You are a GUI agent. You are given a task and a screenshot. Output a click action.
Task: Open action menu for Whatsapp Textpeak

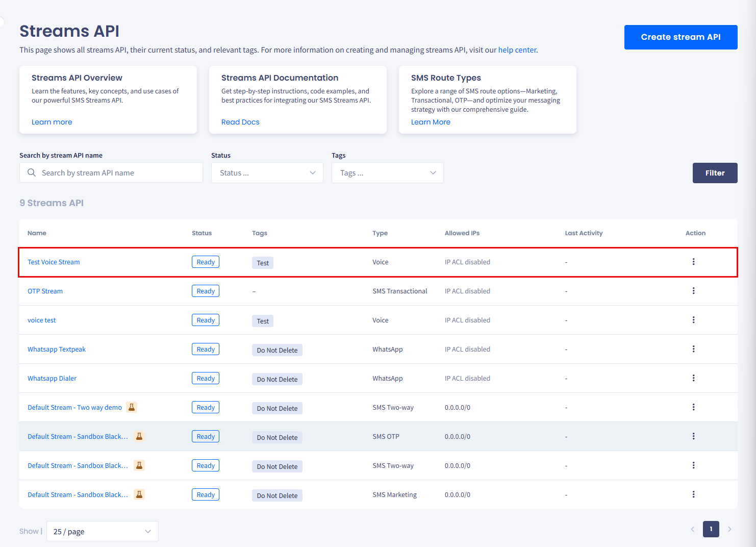[693, 349]
